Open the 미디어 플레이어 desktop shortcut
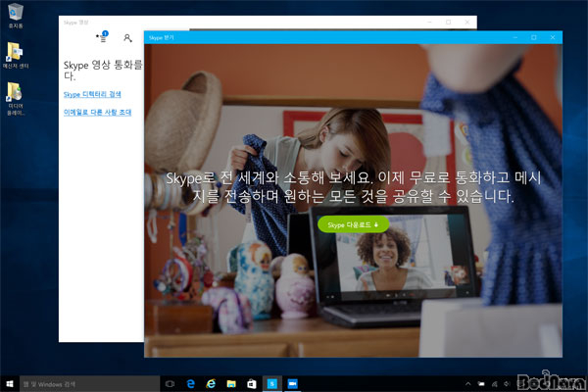 pyautogui.click(x=16, y=98)
